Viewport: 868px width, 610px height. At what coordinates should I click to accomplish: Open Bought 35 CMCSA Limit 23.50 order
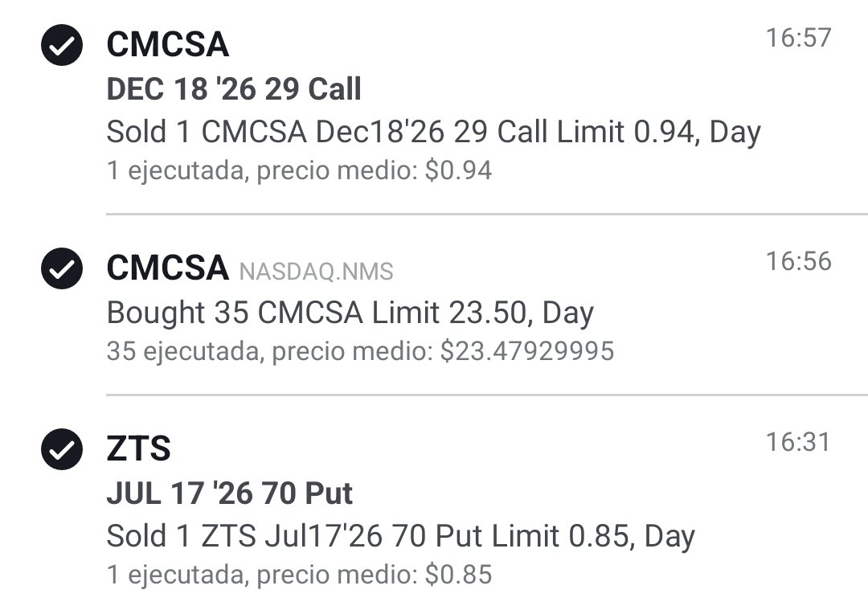point(350,312)
